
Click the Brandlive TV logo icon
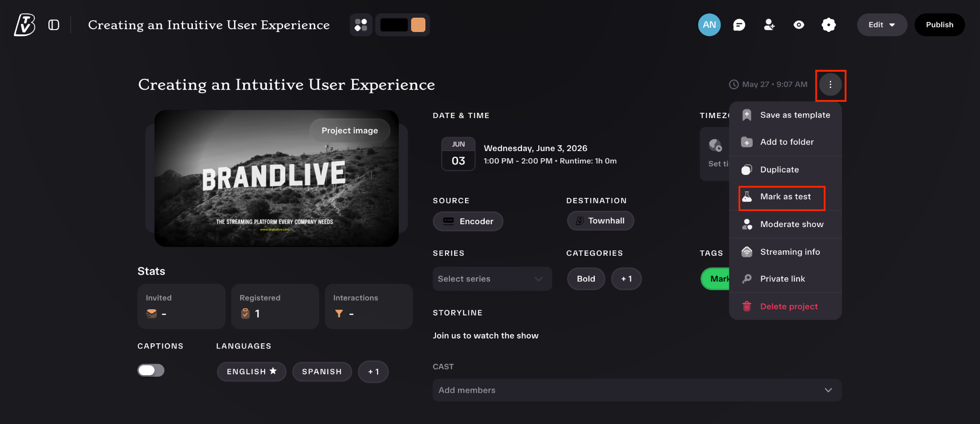point(24,25)
